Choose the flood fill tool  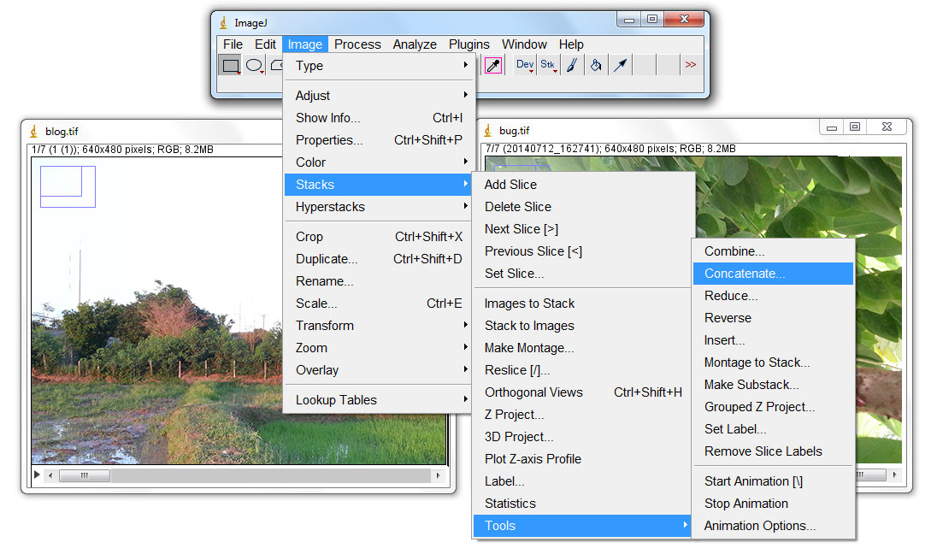click(x=595, y=64)
